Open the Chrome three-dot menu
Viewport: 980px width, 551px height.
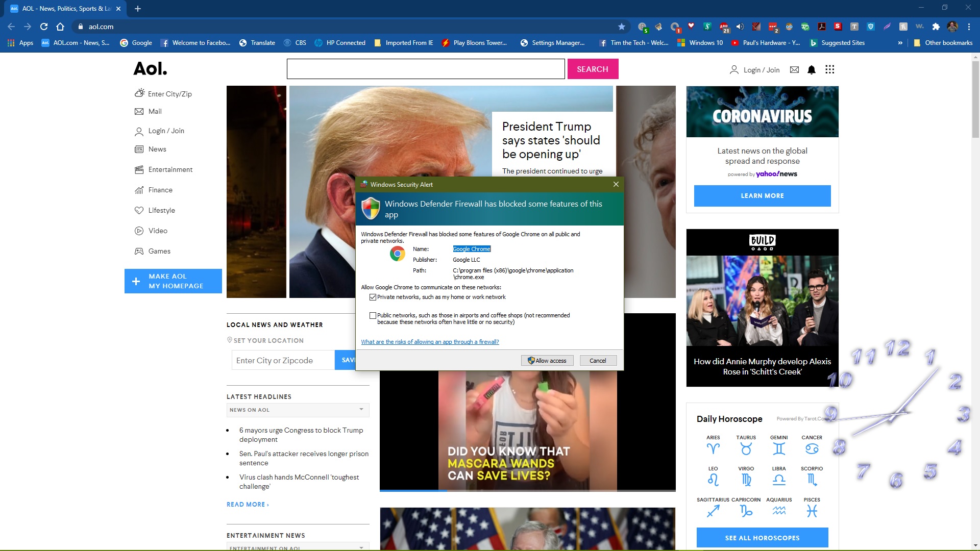point(969,27)
